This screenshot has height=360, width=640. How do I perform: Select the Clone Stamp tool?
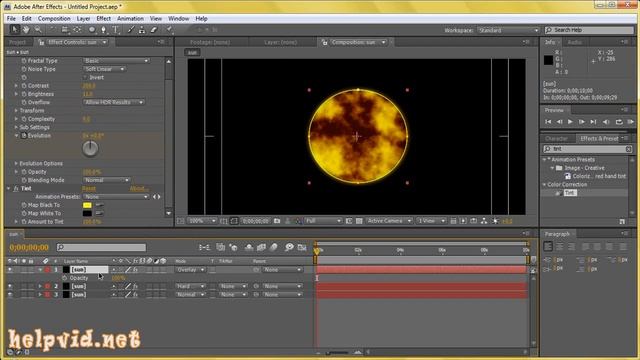142,29
